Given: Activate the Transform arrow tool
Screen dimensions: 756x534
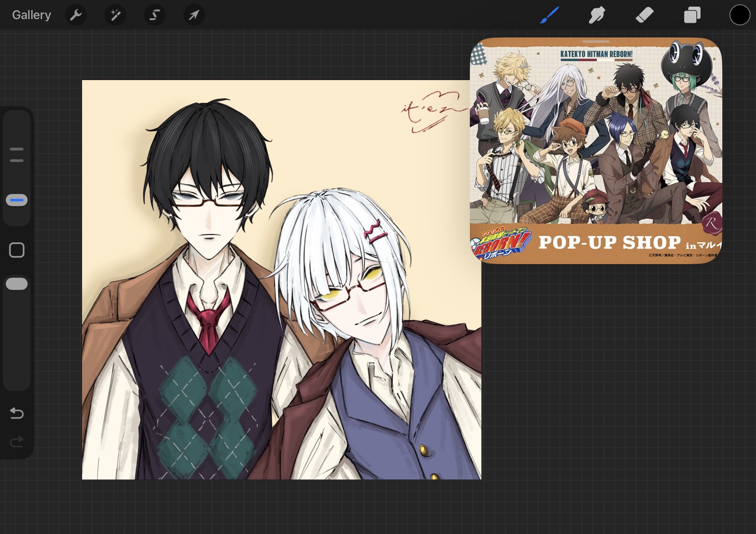Looking at the screenshot, I should coord(194,15).
